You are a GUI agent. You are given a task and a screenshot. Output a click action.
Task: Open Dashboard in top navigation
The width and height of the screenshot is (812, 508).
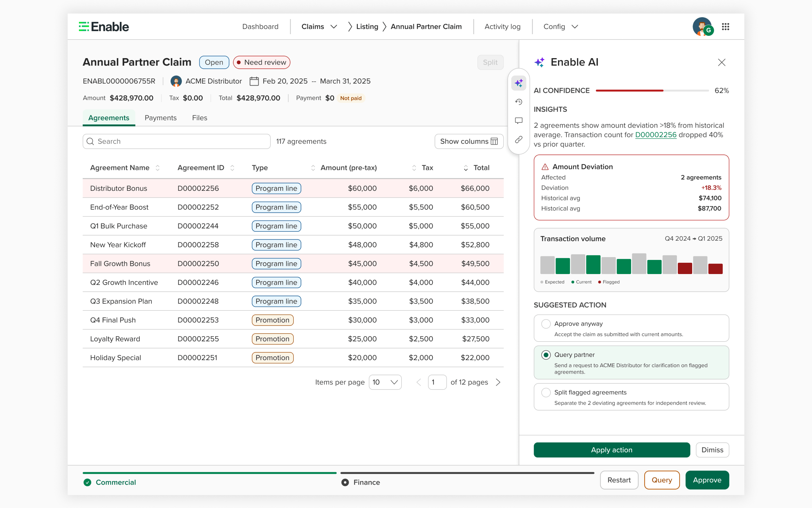(261, 27)
